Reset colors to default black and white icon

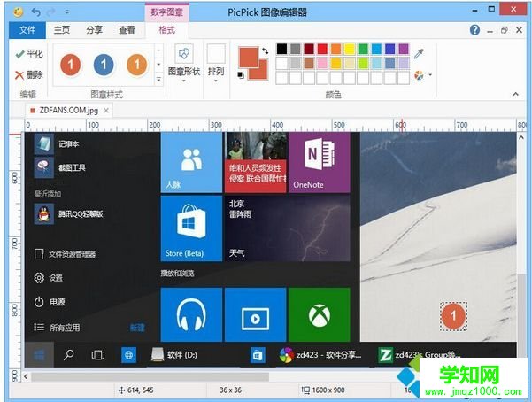(241, 75)
